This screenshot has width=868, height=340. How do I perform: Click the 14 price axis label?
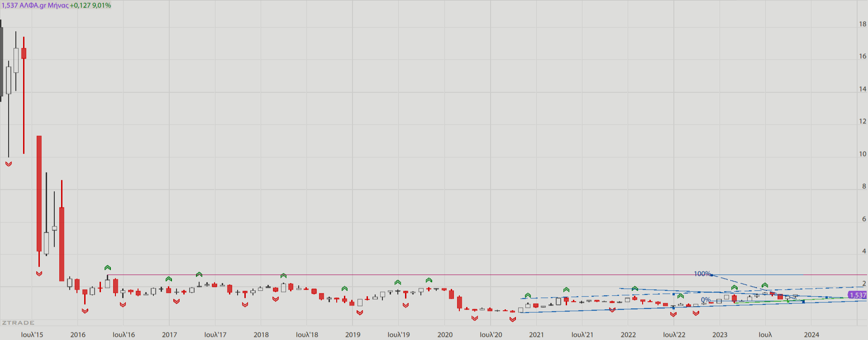[863, 89]
